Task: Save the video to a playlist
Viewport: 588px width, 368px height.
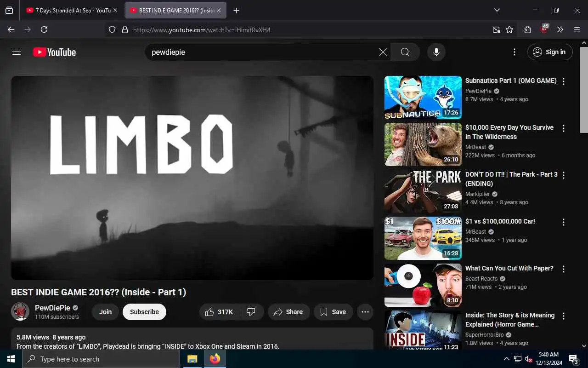Action: point(333,312)
